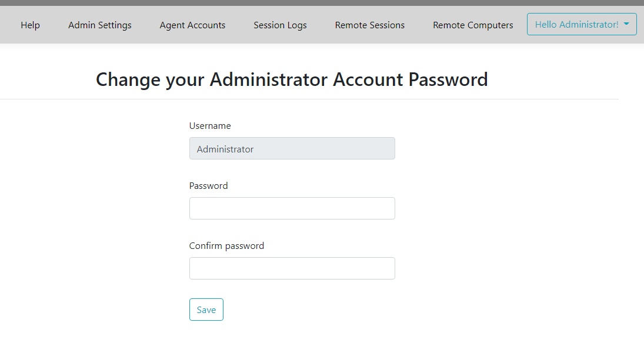Click inside the Password input field
Image resolution: width=644 pixels, height=346 pixels.
pos(292,208)
